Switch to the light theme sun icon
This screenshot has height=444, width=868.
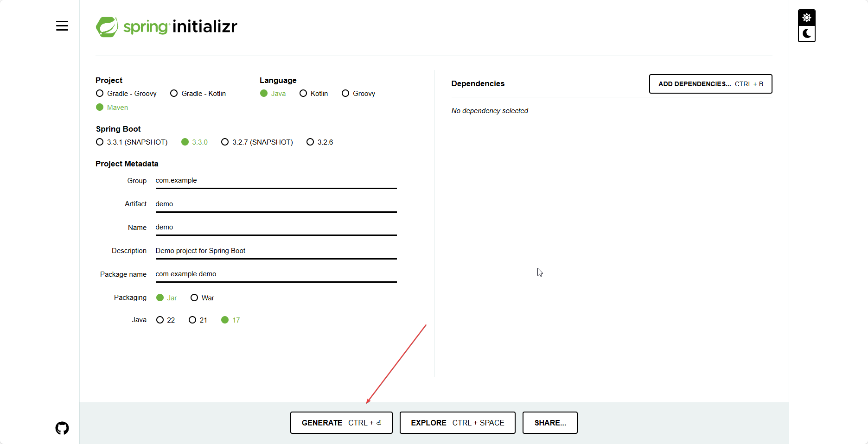pyautogui.click(x=807, y=18)
